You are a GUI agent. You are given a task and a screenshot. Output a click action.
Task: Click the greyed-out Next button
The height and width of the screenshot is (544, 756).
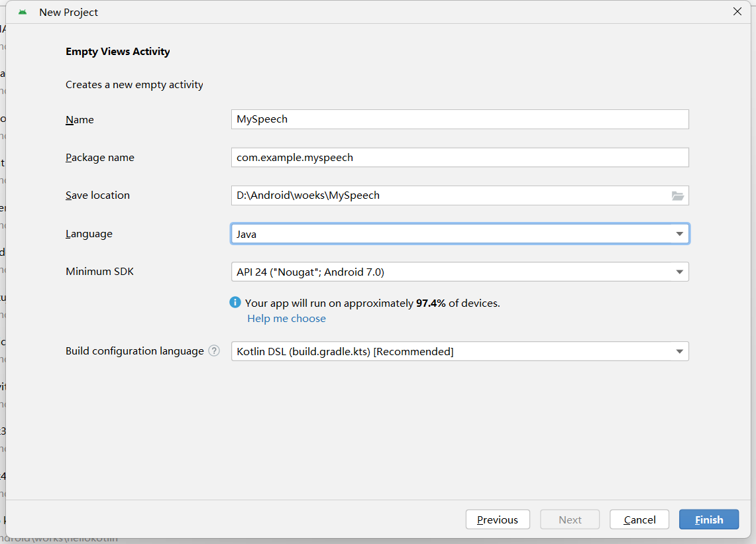click(x=570, y=519)
